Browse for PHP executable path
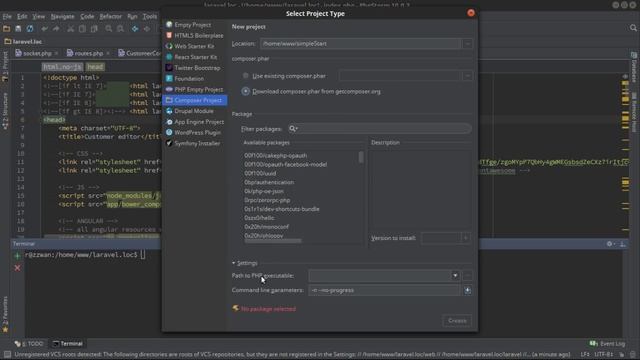The height and width of the screenshot is (360, 640). tap(467, 276)
